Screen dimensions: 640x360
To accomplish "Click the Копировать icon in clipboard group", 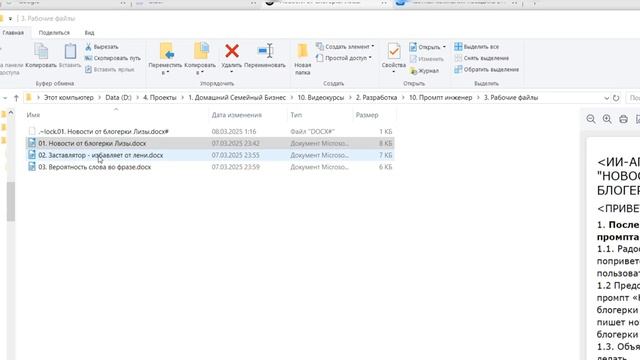I will click(x=41, y=51).
